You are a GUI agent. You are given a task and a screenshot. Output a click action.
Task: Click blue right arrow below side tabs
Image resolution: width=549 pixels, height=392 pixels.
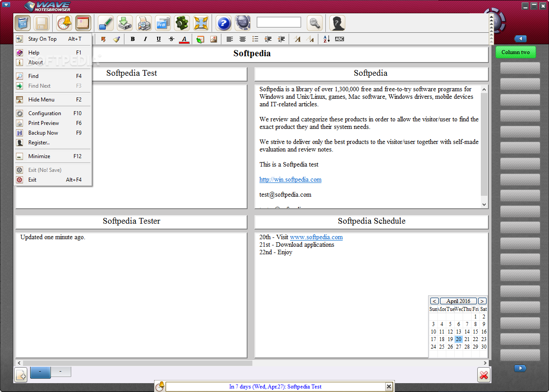coord(520,368)
